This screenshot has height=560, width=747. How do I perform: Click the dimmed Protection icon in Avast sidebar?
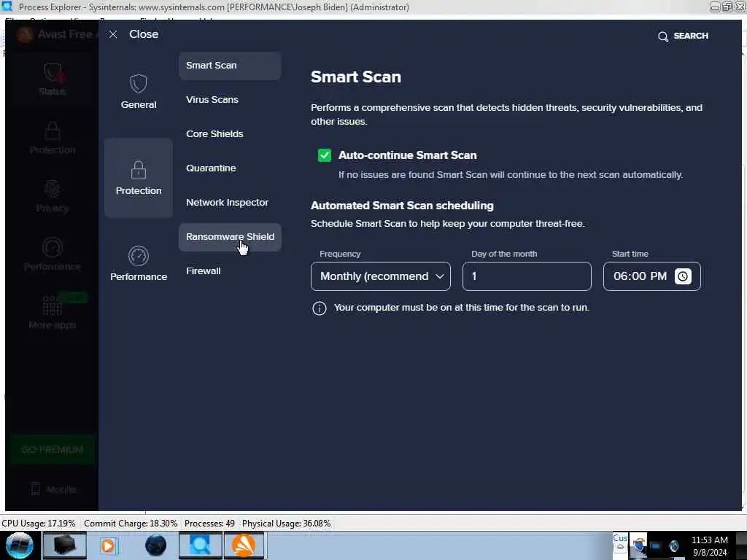point(53,131)
